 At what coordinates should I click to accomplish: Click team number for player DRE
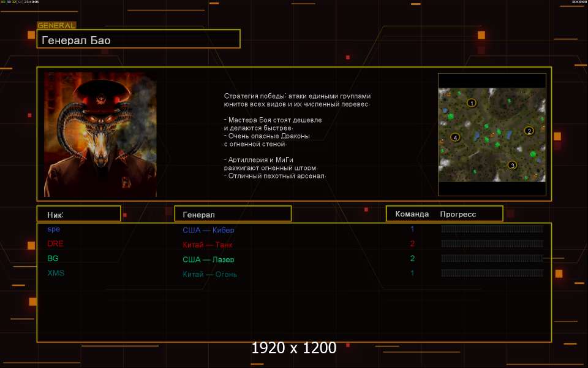412,243
